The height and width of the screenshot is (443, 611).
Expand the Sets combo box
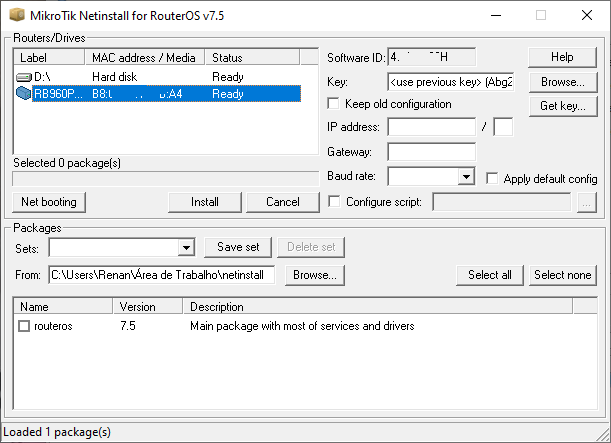coord(186,248)
